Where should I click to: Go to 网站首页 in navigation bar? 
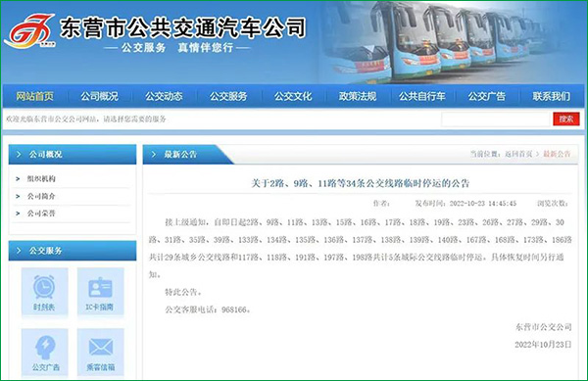pos(35,96)
